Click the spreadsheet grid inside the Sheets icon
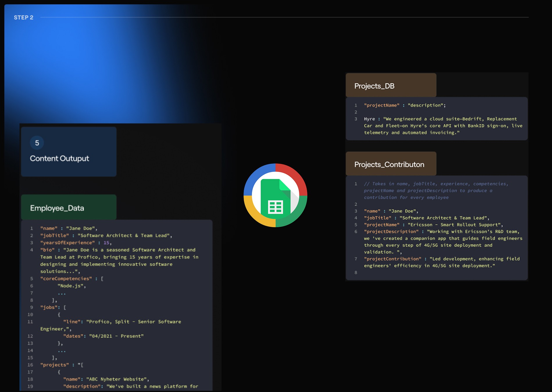 [276, 207]
